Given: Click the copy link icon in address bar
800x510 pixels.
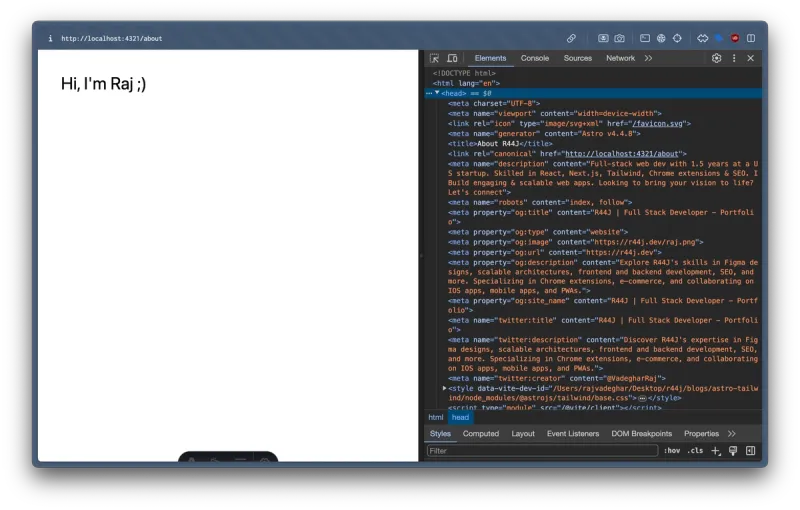Looking at the screenshot, I should 571,38.
